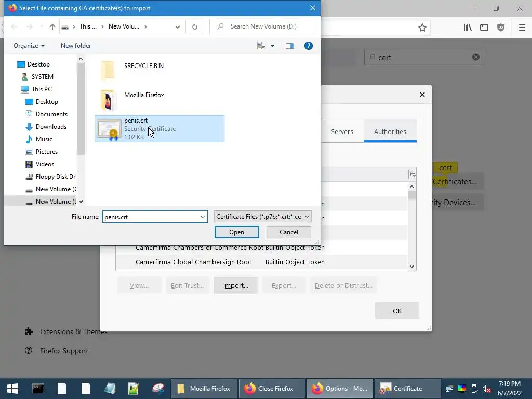
Task: Open command prompt from taskbar
Action: click(37, 389)
